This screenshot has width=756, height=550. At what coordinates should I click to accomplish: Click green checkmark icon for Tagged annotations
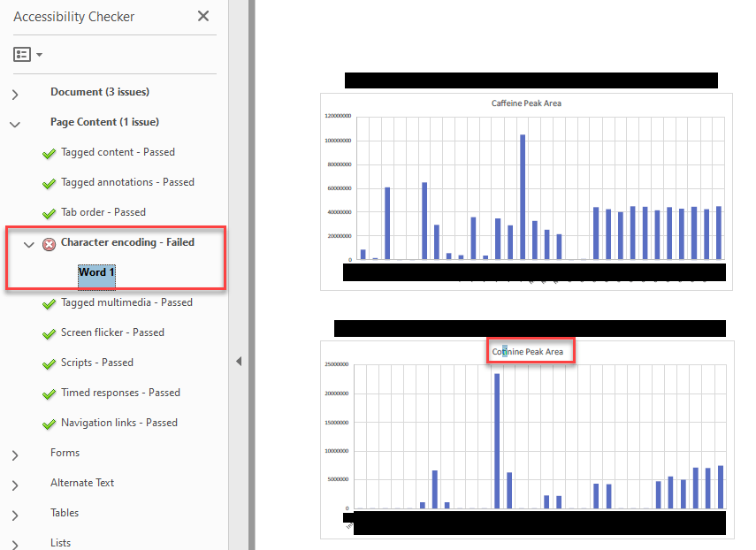[49, 184]
